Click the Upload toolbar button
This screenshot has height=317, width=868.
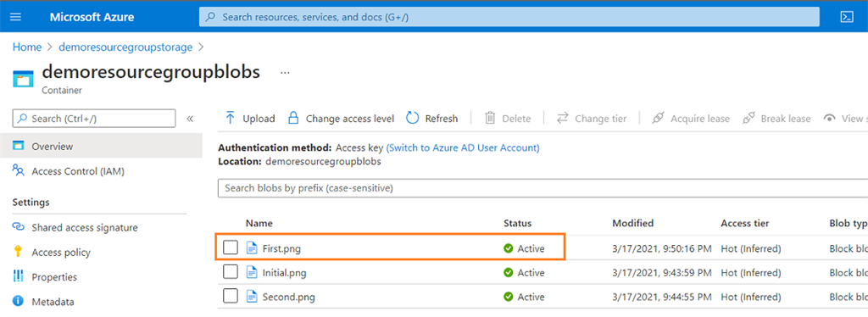pos(250,119)
